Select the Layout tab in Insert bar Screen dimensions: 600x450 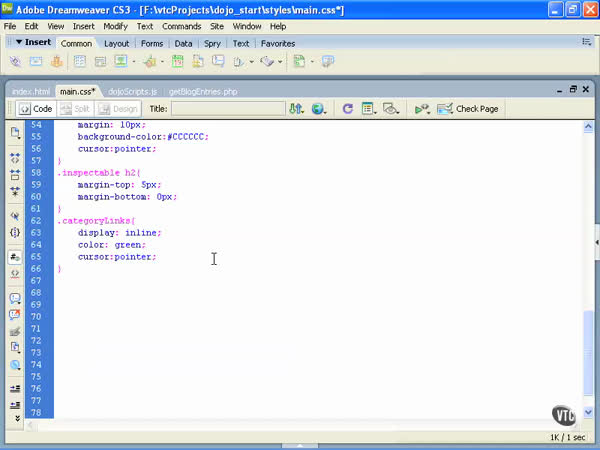pyautogui.click(x=116, y=44)
